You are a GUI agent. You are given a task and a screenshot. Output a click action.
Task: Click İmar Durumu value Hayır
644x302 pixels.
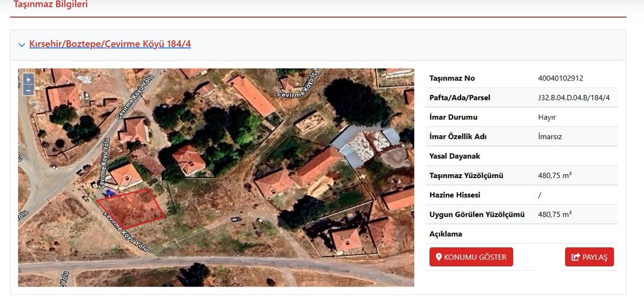547,117
